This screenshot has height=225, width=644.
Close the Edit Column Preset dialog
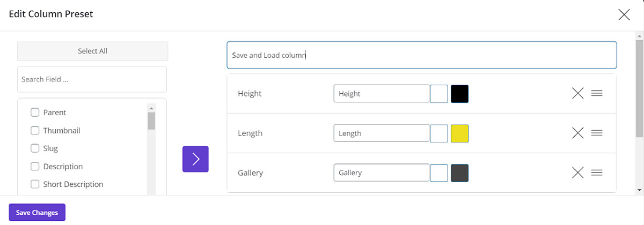[624, 14]
